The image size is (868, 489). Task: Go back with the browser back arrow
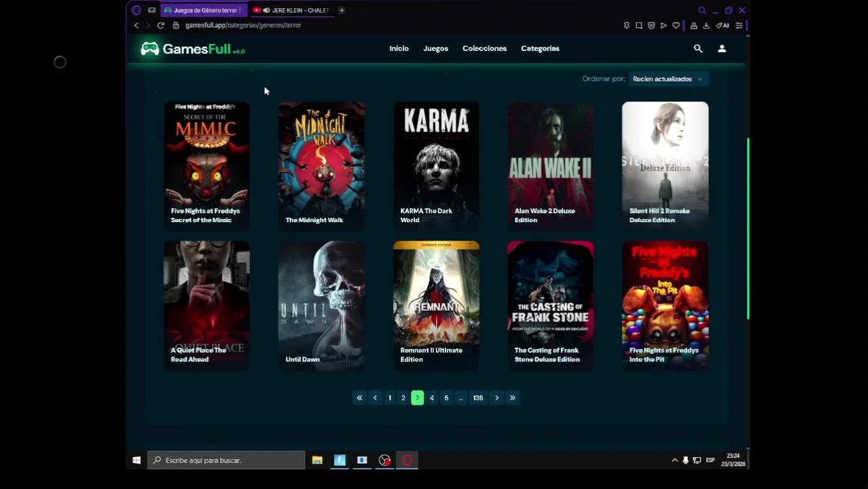pos(136,25)
